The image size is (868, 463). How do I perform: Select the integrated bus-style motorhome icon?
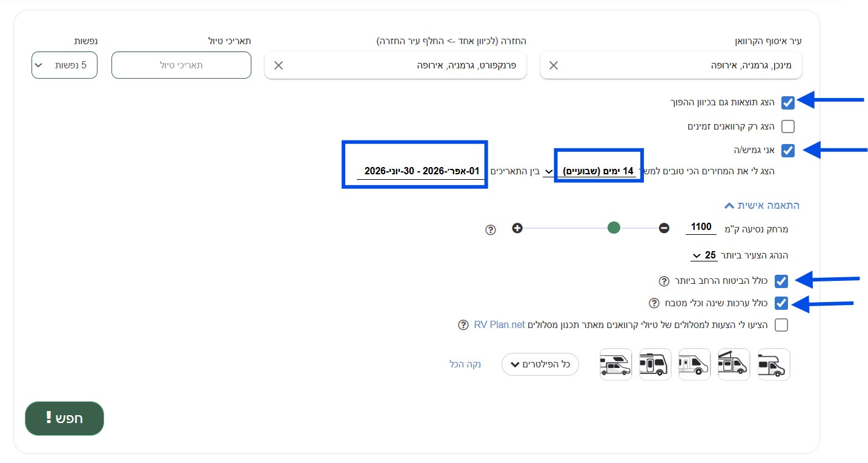pyautogui.click(x=655, y=364)
